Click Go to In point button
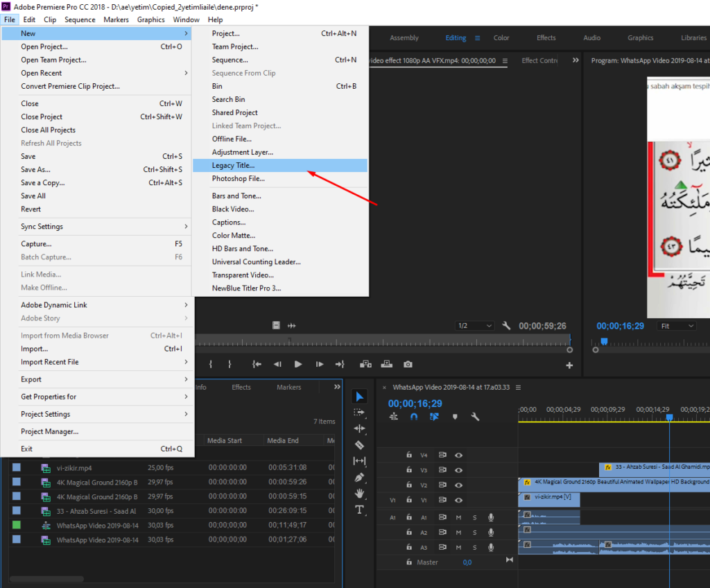The height and width of the screenshot is (588, 710). [x=257, y=364]
